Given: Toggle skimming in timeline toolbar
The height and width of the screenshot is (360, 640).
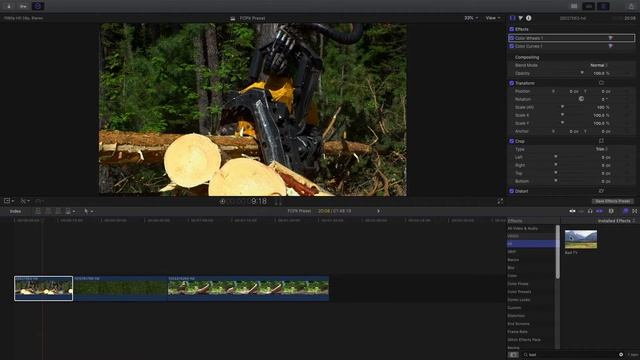Looking at the screenshot, I should 572,211.
